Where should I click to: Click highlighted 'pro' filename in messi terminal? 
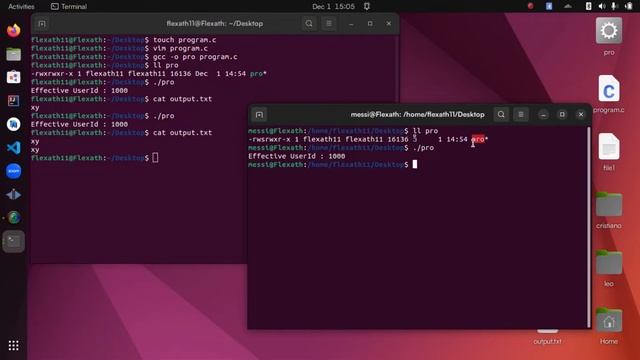coord(478,139)
